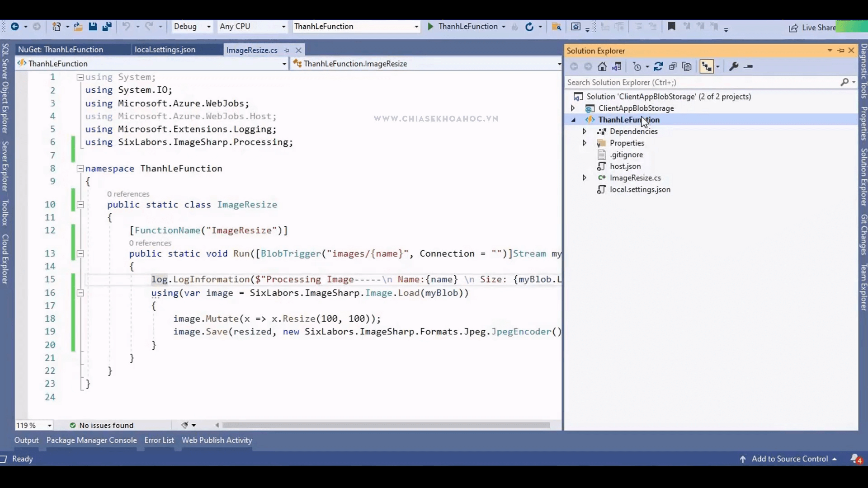Click the Search Solution Explorer field
868x488 pixels.
pos(701,82)
